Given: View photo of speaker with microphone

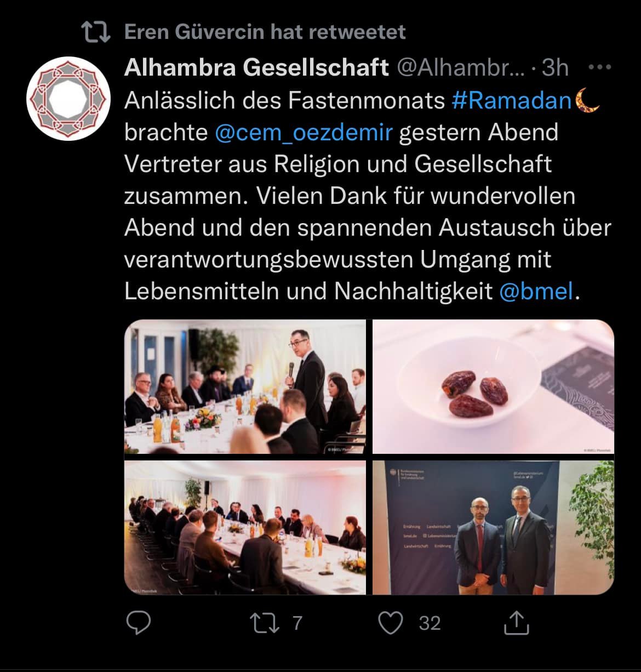Looking at the screenshot, I should click(245, 387).
